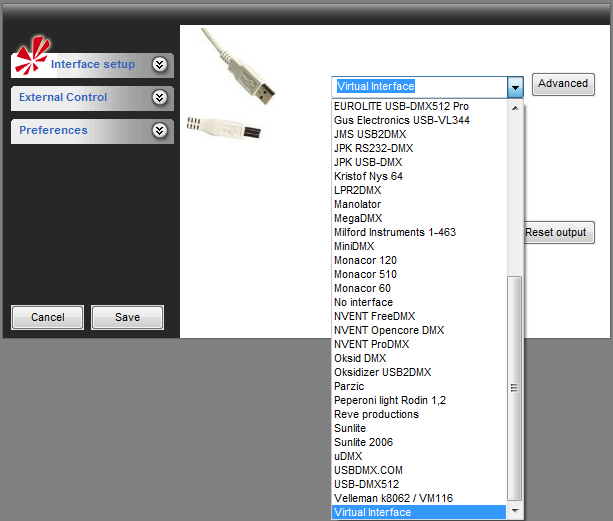Viewport: 613px width, 521px height.
Task: Choose uDMX interface
Action: [419, 457]
